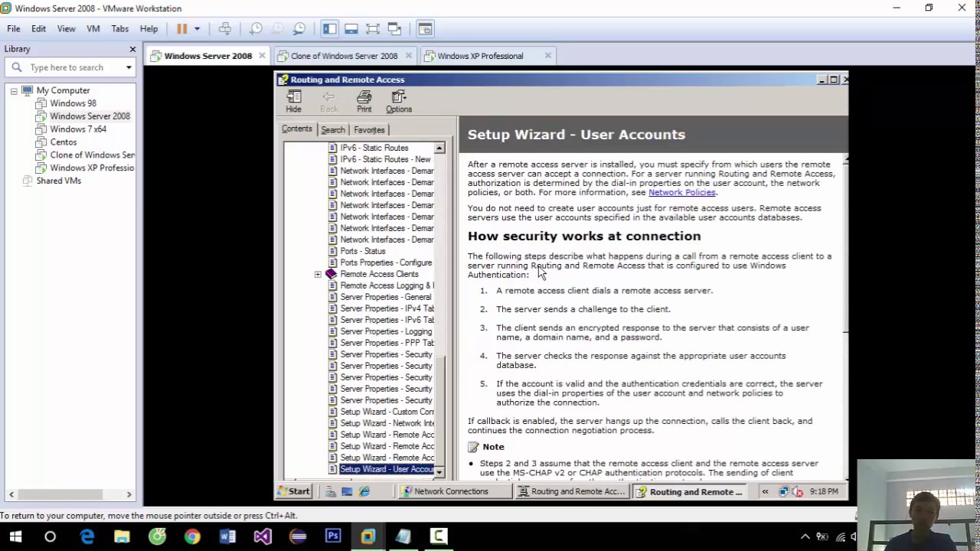Screen dimensions: 980x551
Task: Open the IPv6 - Static Routes topic
Action: point(374,148)
